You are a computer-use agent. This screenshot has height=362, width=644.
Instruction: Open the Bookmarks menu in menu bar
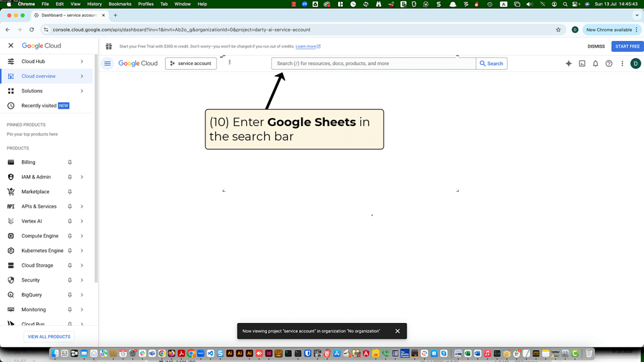(120, 4)
